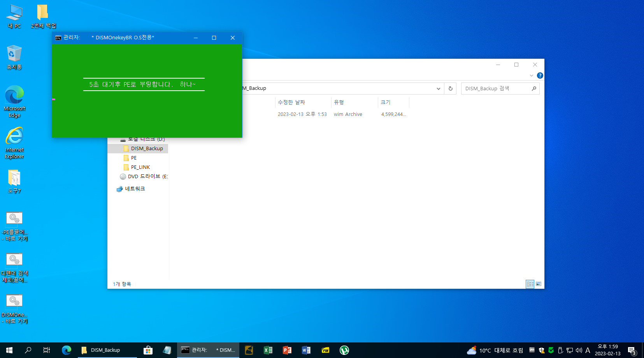
Task: Open the weather widget 10°C 대체로 흐림
Action: (x=495, y=350)
